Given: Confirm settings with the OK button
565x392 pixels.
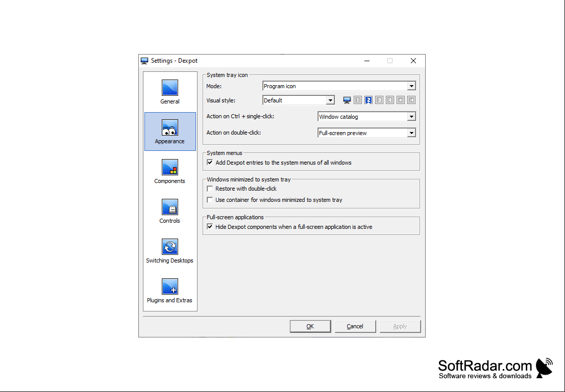Looking at the screenshot, I should pos(310,326).
